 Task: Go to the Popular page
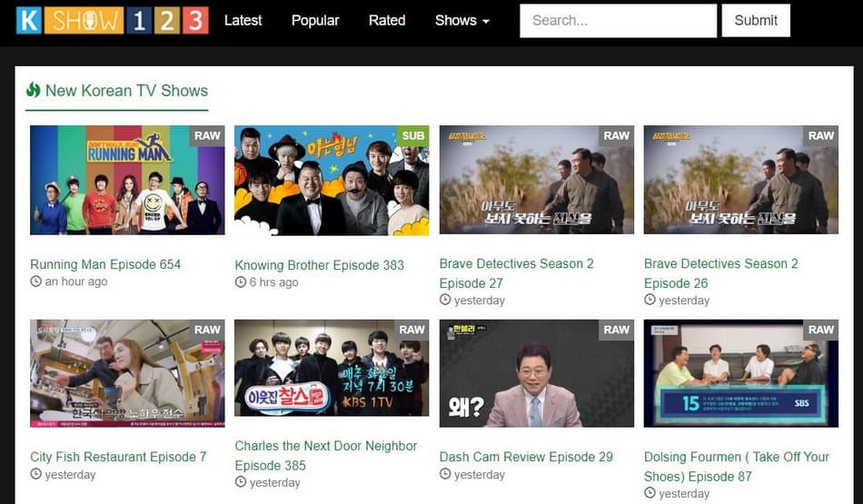[x=315, y=20]
